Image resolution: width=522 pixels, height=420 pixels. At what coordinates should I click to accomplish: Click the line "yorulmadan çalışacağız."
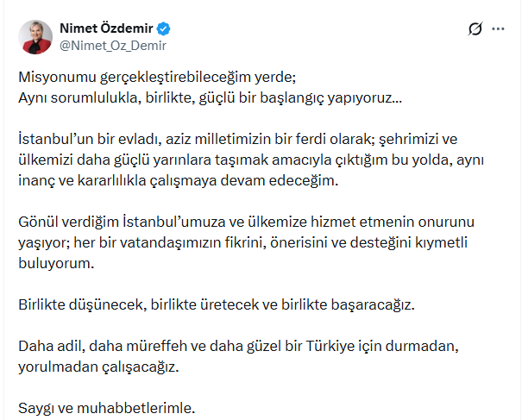tap(98, 367)
